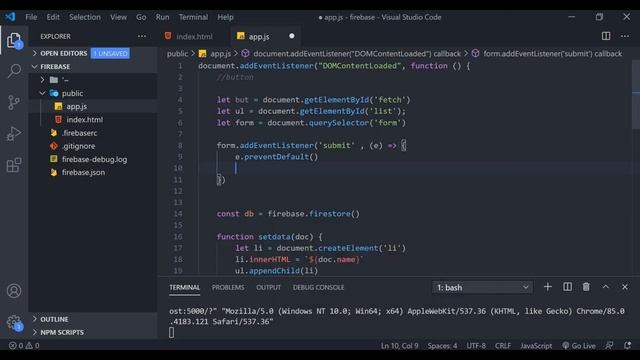The width and height of the screenshot is (640, 360).
Task: Switch to Output panel tab
Action: click(268, 287)
